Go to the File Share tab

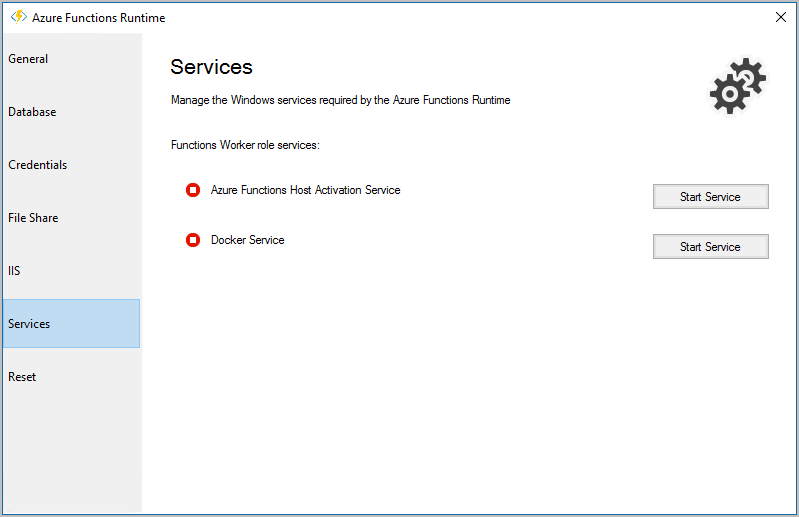pos(71,218)
